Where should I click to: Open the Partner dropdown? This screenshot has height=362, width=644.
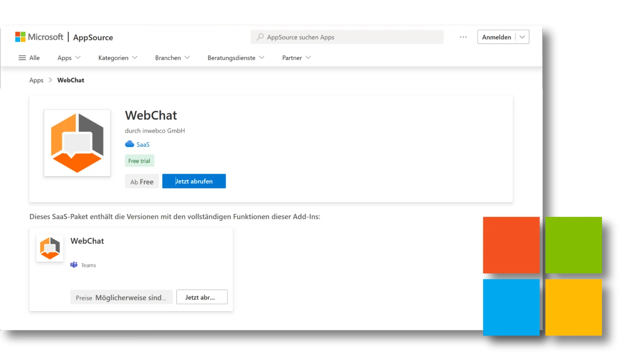(x=296, y=58)
